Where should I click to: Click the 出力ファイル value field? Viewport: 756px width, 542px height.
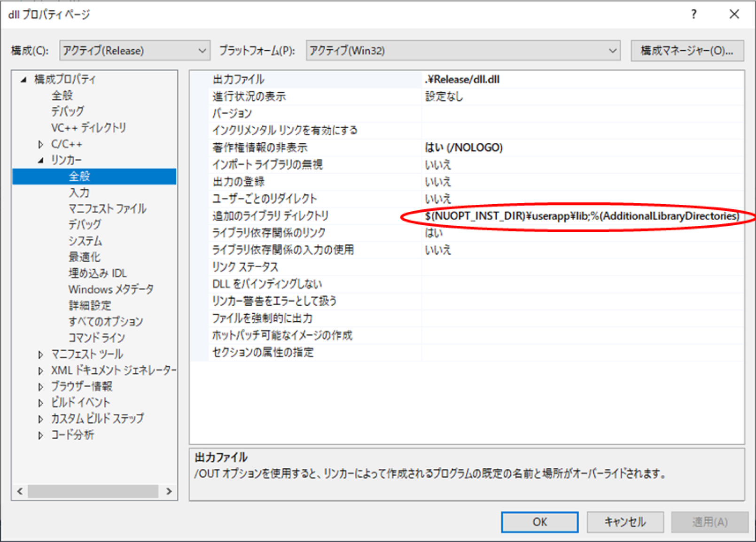[581, 79]
